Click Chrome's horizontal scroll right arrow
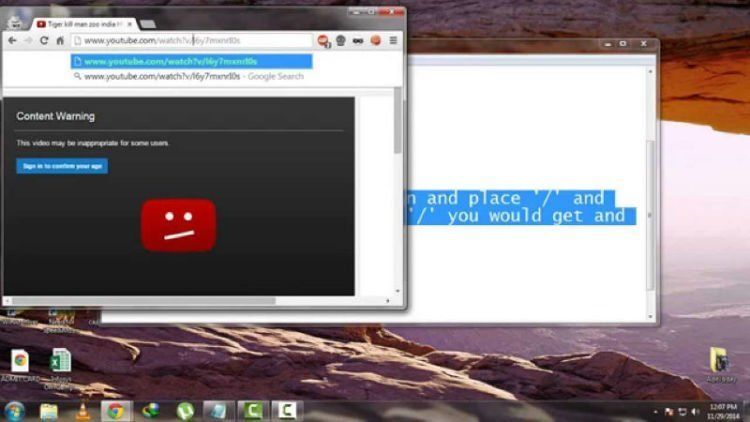This screenshot has width=750, height=422. [x=388, y=301]
